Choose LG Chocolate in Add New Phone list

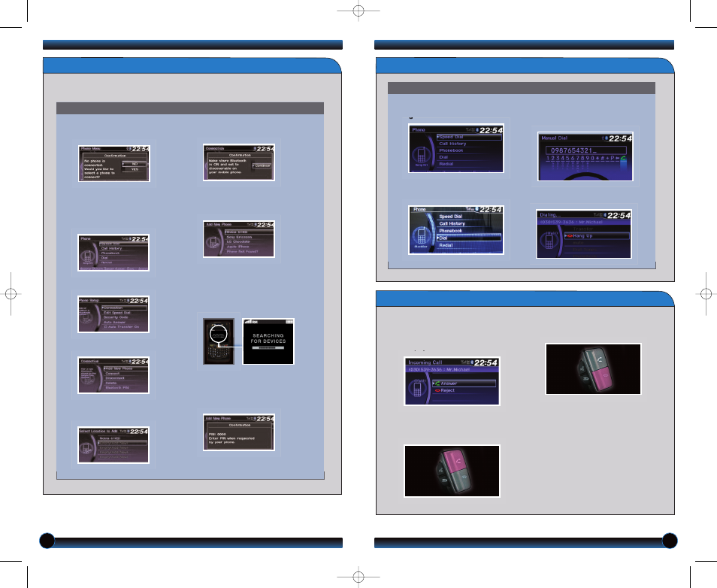point(238,241)
